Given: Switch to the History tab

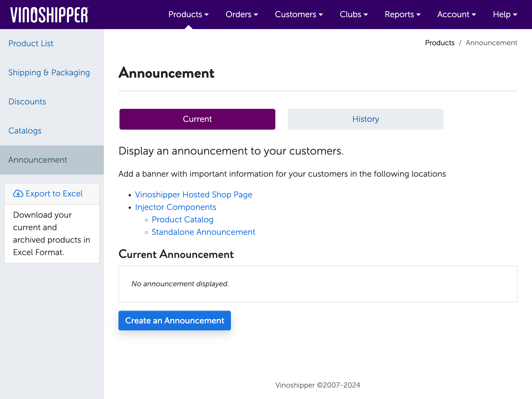Looking at the screenshot, I should [x=365, y=119].
